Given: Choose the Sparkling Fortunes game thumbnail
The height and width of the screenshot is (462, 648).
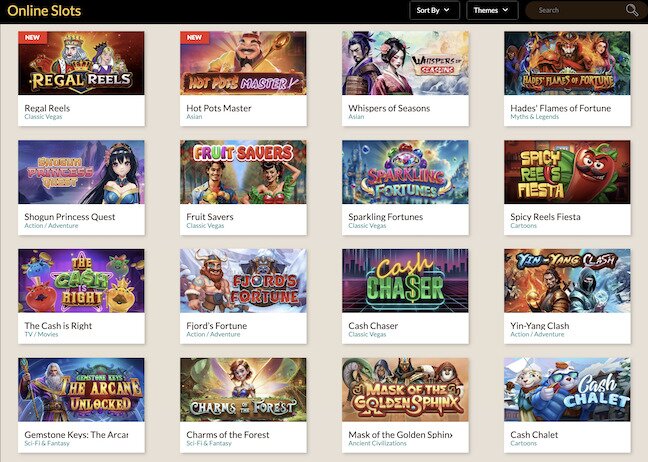Looking at the screenshot, I should pyautogui.click(x=405, y=172).
